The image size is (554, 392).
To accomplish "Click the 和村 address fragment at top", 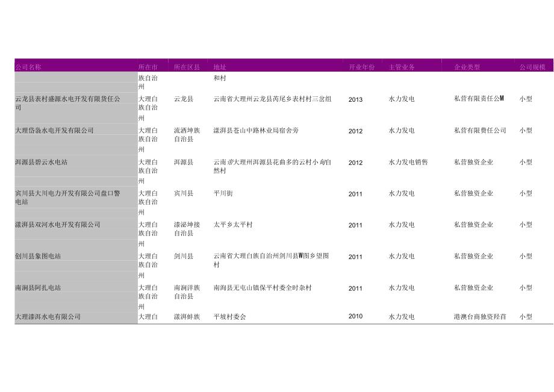I will coord(220,78).
